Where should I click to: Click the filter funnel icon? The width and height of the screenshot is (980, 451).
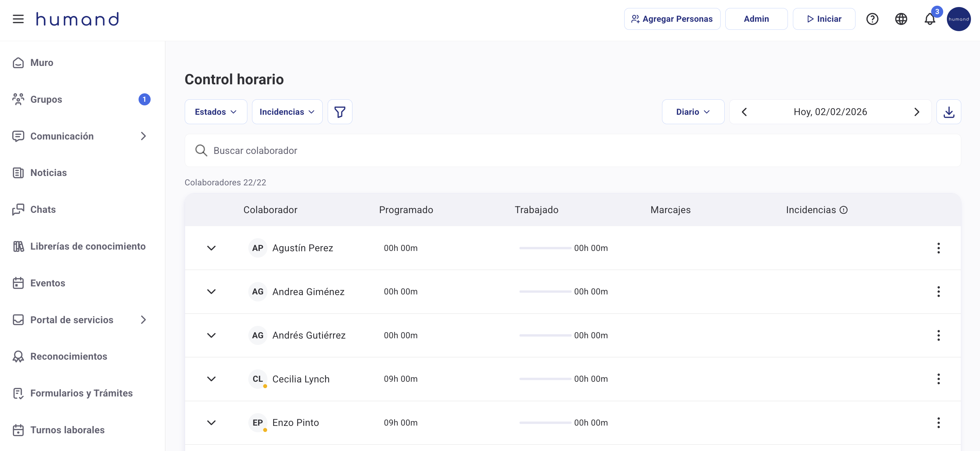pos(339,112)
